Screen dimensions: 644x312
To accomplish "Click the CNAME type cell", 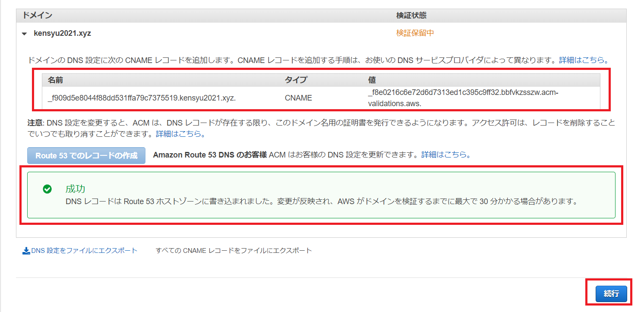I will [x=298, y=98].
